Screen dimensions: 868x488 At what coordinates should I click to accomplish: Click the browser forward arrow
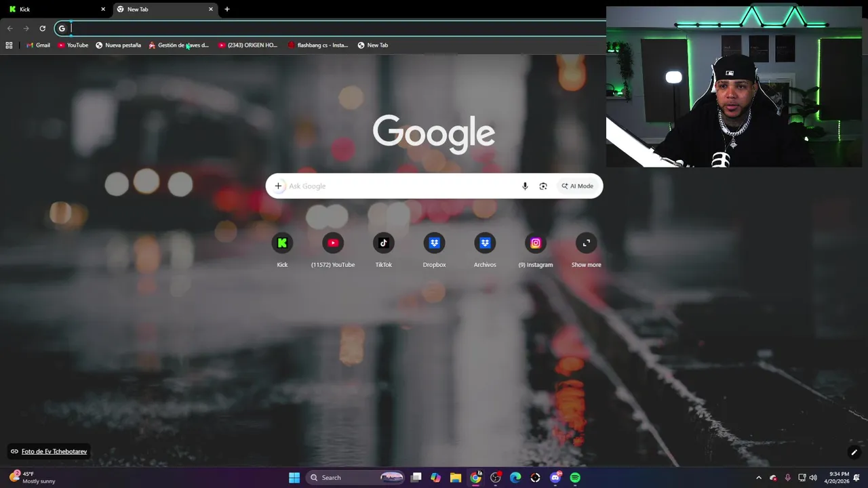point(26,28)
